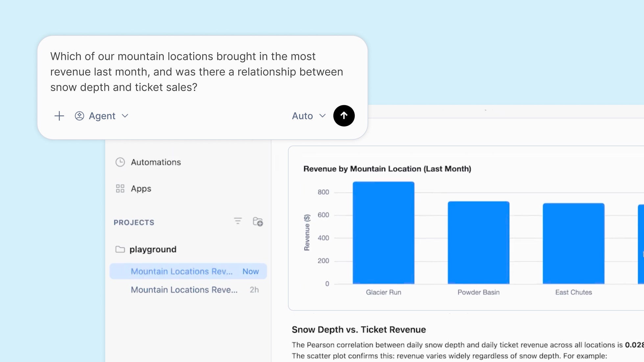
Task: Click the PROJECTS section label
Action: [x=134, y=222]
